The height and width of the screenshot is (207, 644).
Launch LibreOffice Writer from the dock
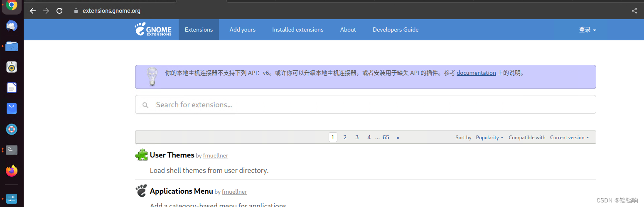click(x=12, y=88)
